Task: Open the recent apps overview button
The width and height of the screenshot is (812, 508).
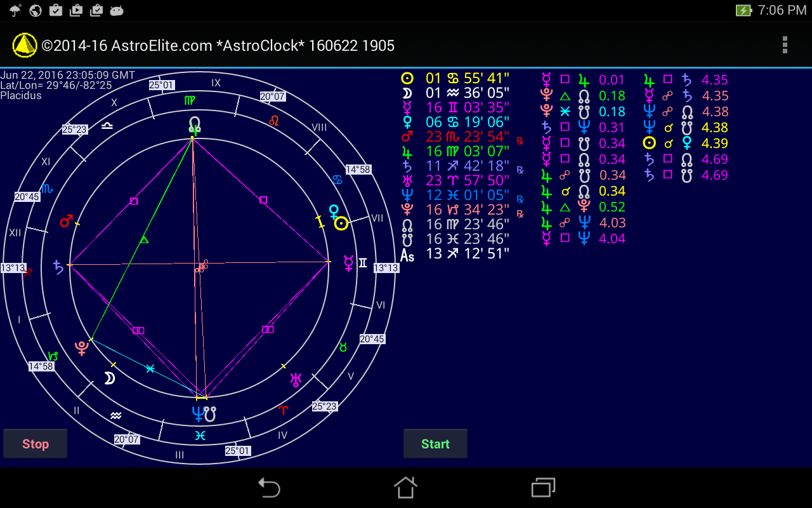Action: coord(543,487)
